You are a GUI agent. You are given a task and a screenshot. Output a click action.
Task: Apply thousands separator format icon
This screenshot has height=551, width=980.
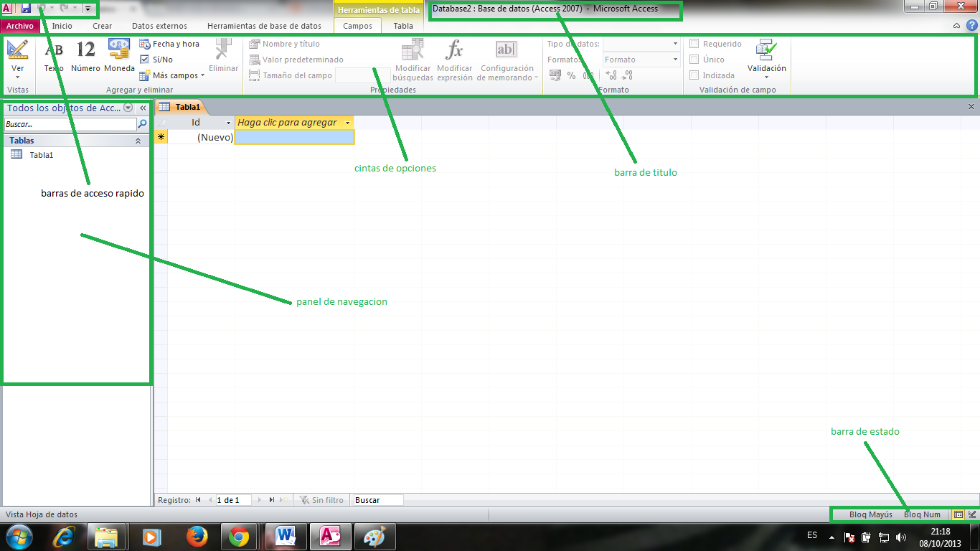[x=588, y=75]
